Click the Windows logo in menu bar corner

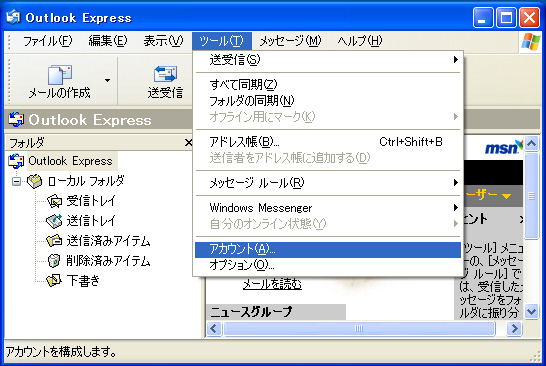531,42
